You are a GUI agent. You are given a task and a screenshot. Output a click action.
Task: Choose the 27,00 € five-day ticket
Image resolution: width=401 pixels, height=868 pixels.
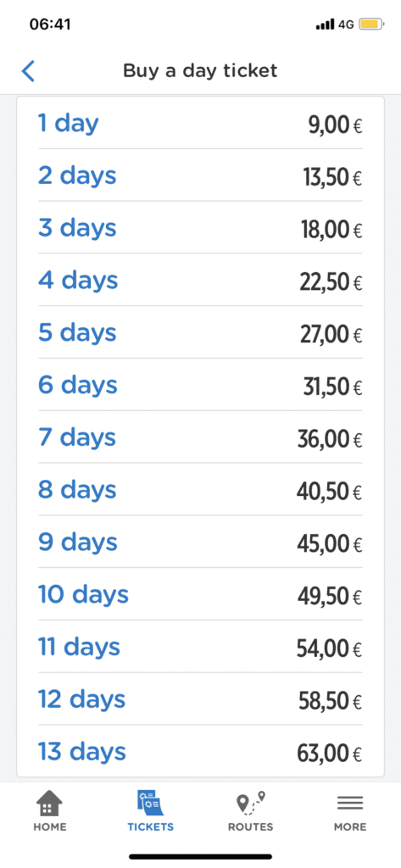200,332
